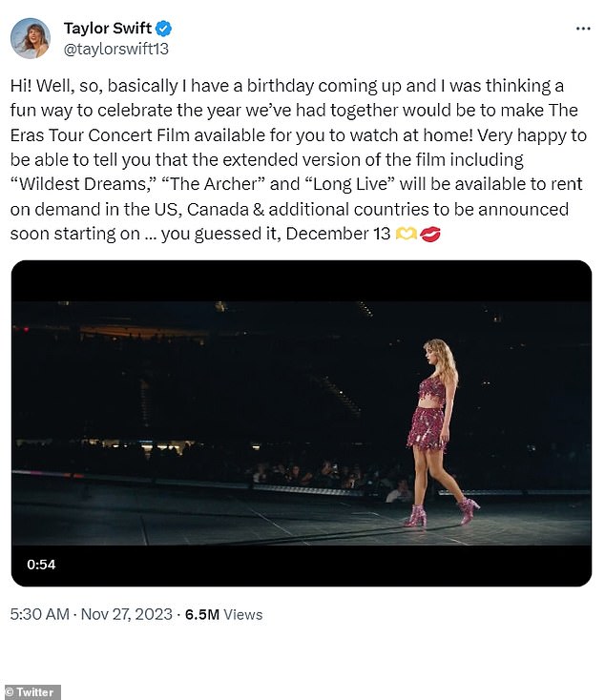Click the performer in the video frame
The image size is (605, 700).
click(438, 433)
